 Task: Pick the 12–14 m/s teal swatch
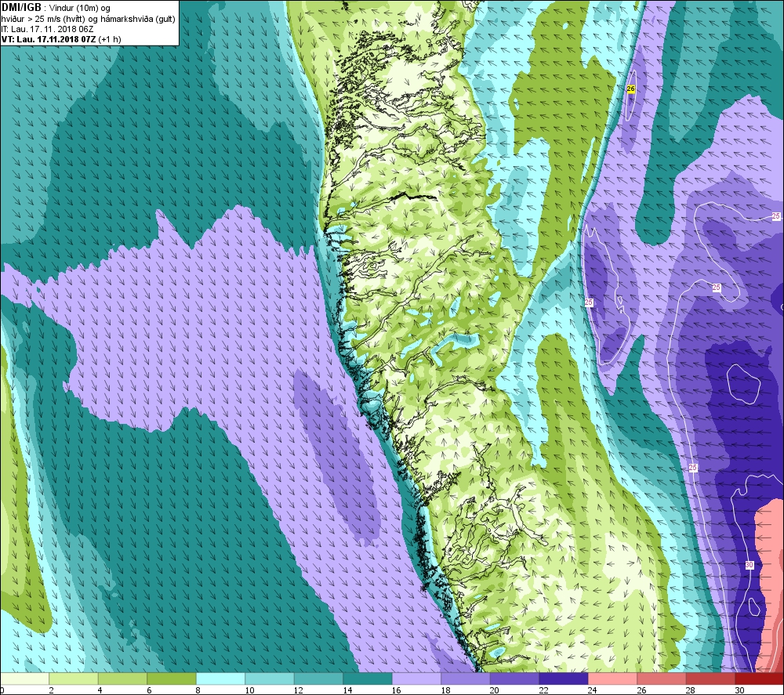click(318, 678)
